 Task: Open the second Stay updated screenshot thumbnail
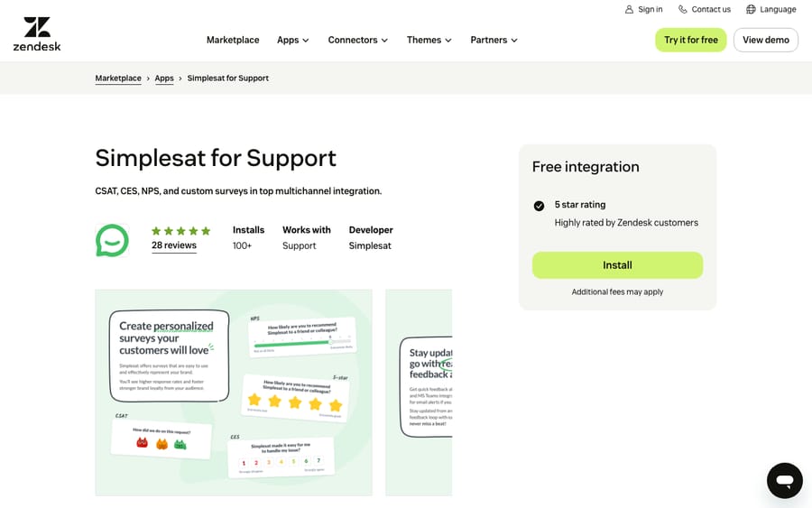click(x=419, y=393)
